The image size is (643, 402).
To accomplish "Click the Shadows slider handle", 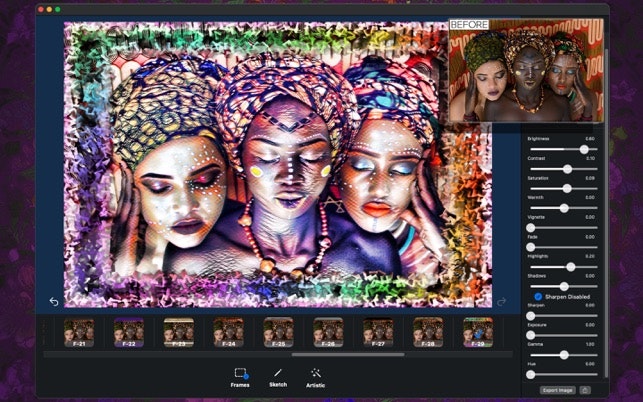I will (564, 286).
